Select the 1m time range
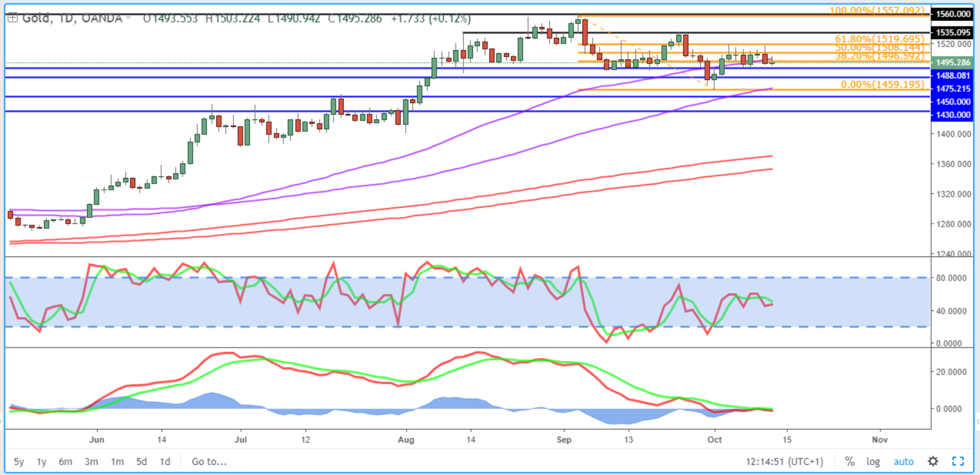980x475 pixels. [x=117, y=462]
